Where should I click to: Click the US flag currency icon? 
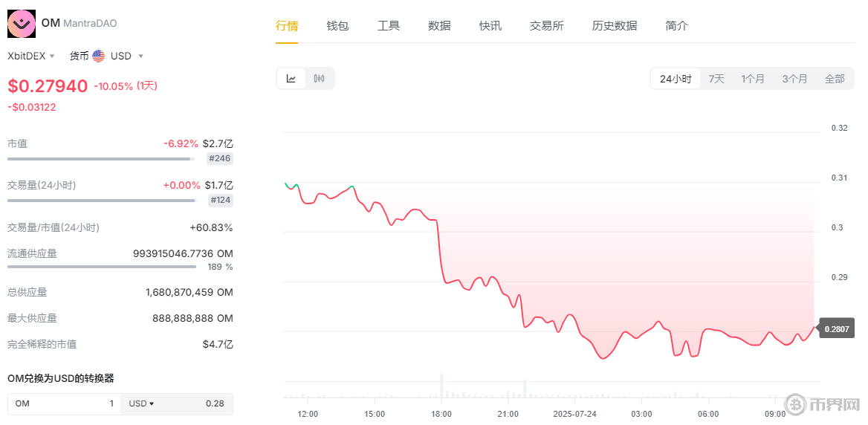point(98,56)
